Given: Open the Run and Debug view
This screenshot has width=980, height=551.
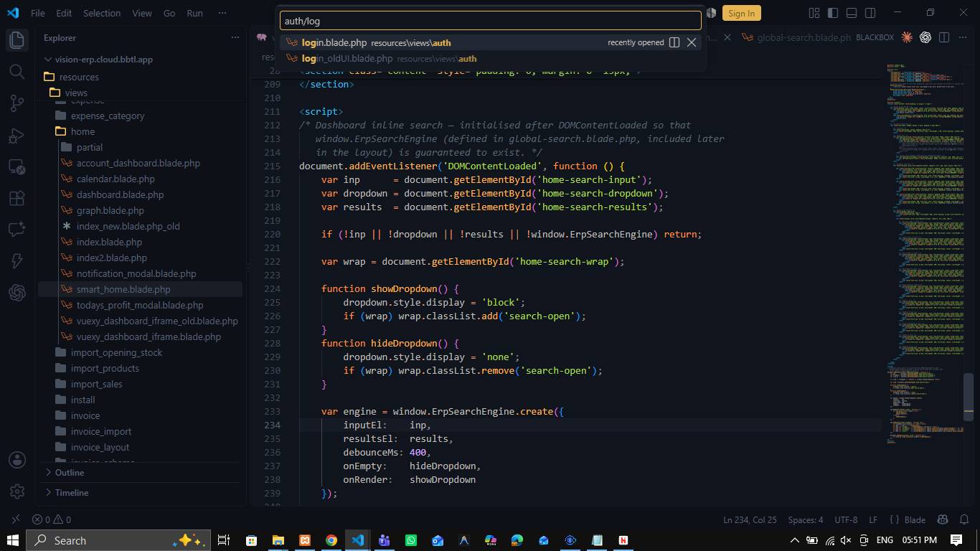Looking at the screenshot, I should click(17, 135).
